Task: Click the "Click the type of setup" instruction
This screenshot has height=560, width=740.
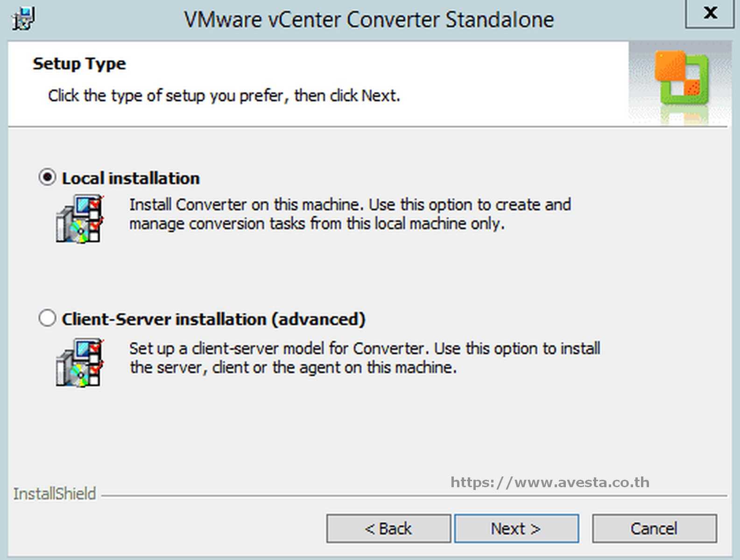Action: [224, 96]
